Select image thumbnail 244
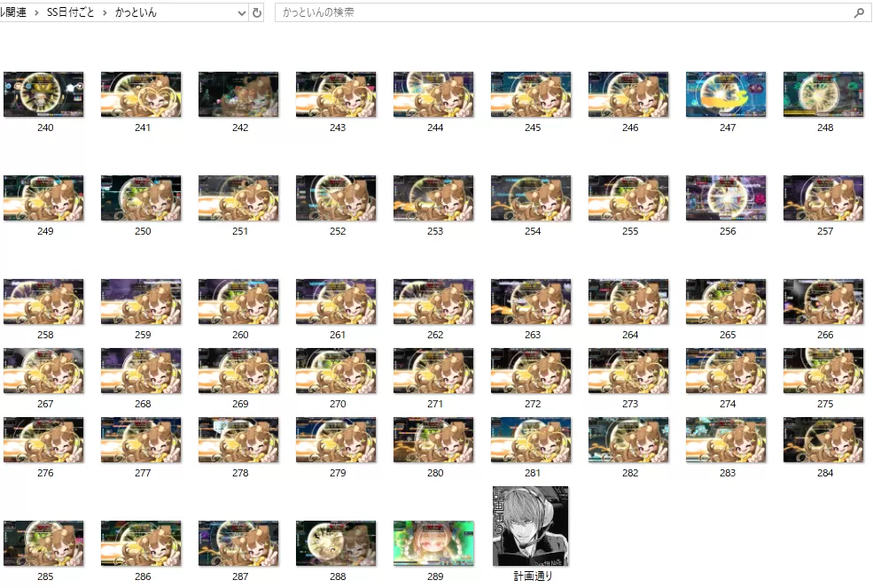This screenshot has width=873, height=588. pyautogui.click(x=433, y=95)
